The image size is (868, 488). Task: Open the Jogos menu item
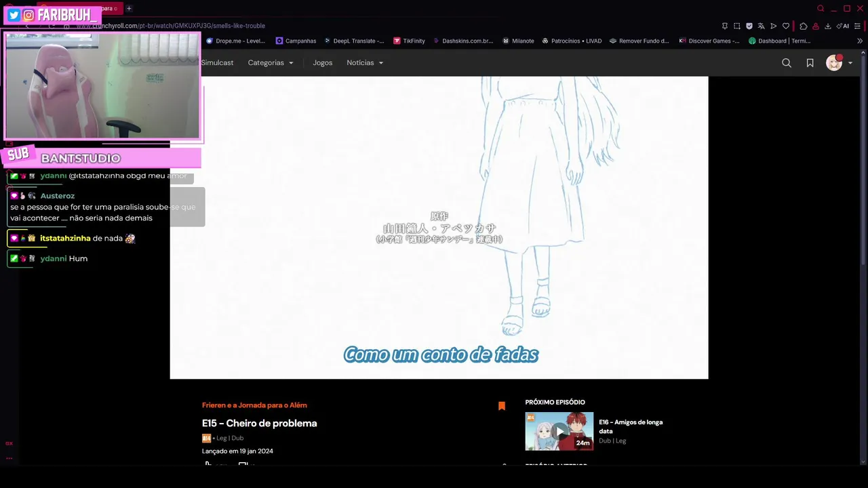click(x=323, y=62)
